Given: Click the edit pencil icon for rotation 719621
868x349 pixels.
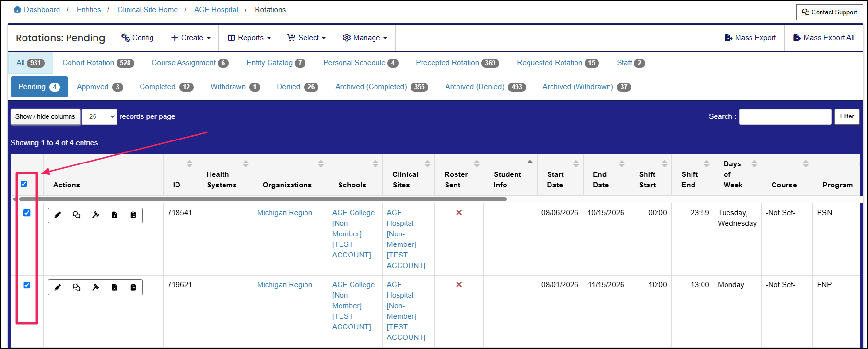Looking at the screenshot, I should [58, 287].
